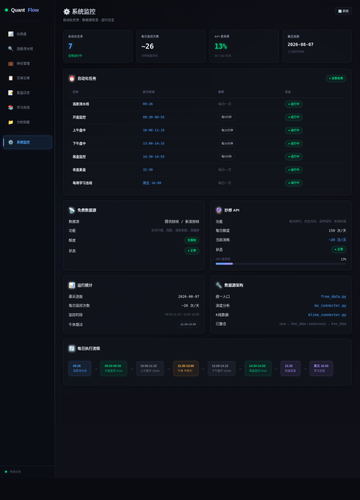
Task: Select the blue 09:26 step in daily flow
Action: coord(80,368)
